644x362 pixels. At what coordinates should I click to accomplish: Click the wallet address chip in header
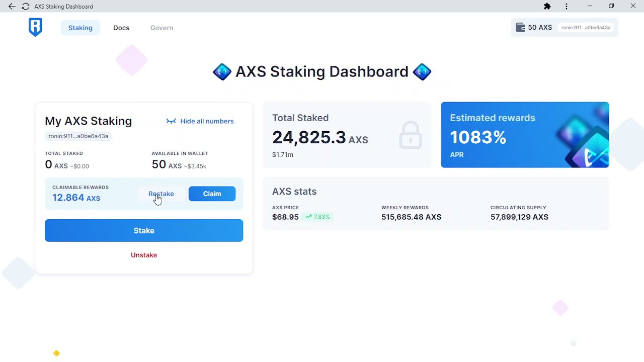pyautogui.click(x=586, y=28)
